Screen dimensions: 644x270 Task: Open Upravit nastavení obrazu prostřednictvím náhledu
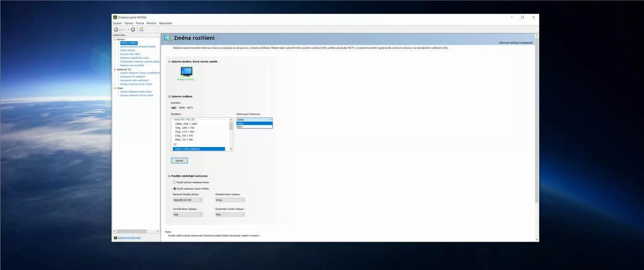pyautogui.click(x=140, y=73)
